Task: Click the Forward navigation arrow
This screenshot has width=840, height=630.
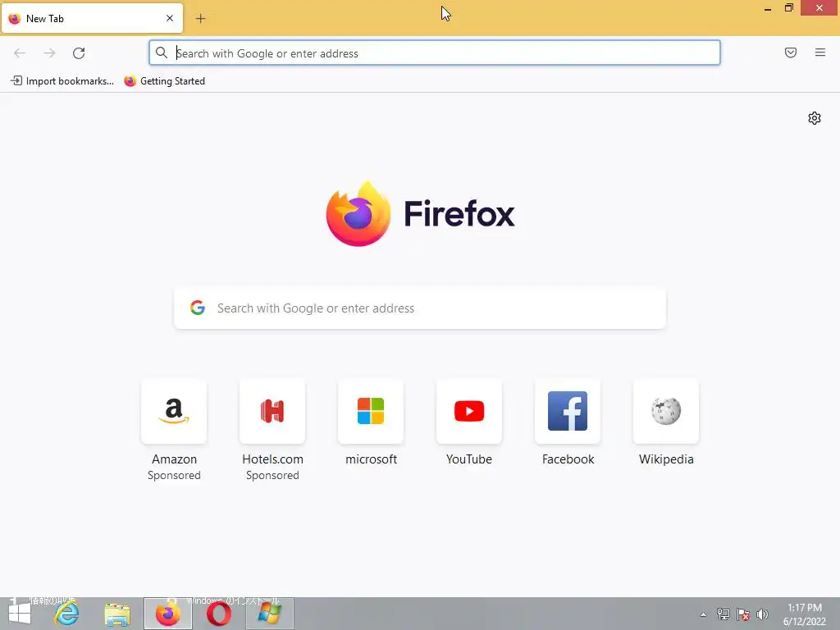Action: (49, 53)
